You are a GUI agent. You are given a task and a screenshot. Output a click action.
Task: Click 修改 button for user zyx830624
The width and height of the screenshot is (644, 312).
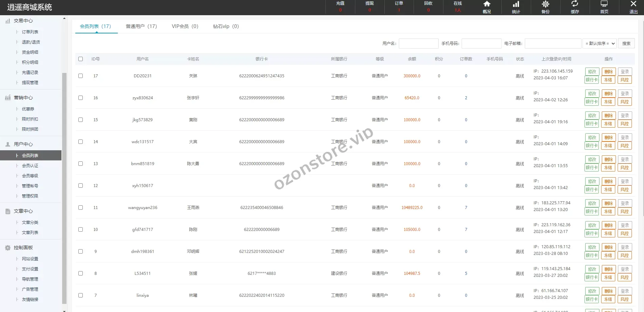(592, 94)
